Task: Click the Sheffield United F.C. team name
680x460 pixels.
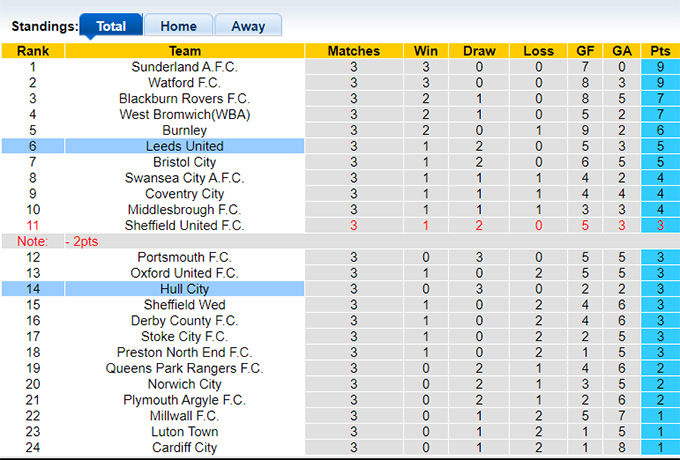Action: pos(185,226)
